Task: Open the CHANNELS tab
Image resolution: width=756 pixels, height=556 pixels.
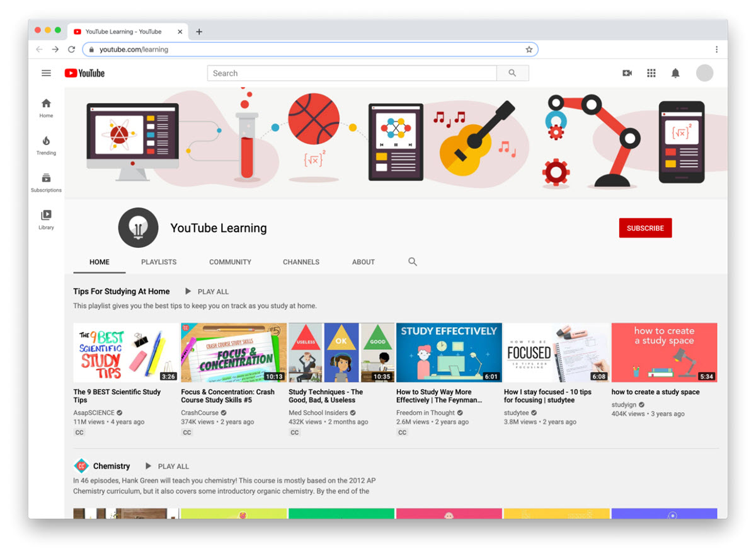Action: (x=301, y=261)
